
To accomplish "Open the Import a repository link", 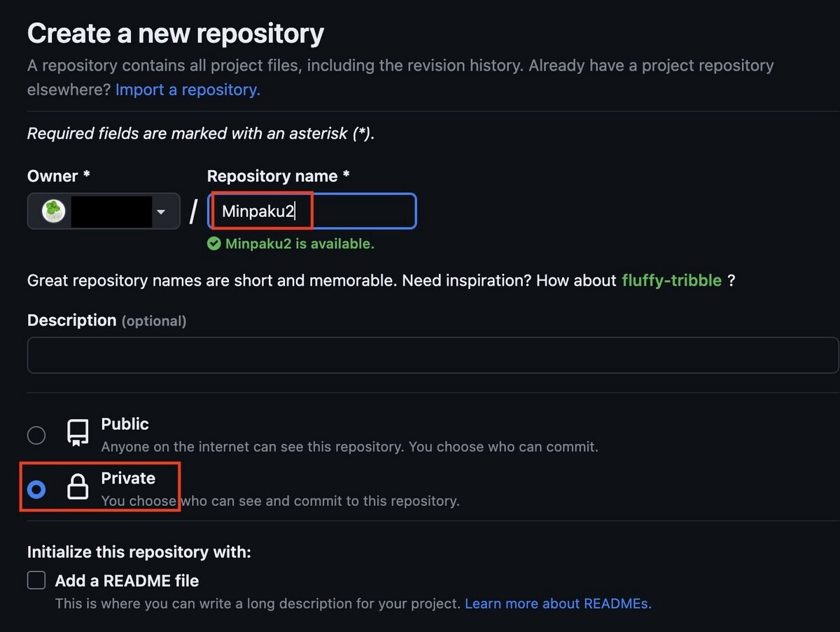I will [x=188, y=90].
